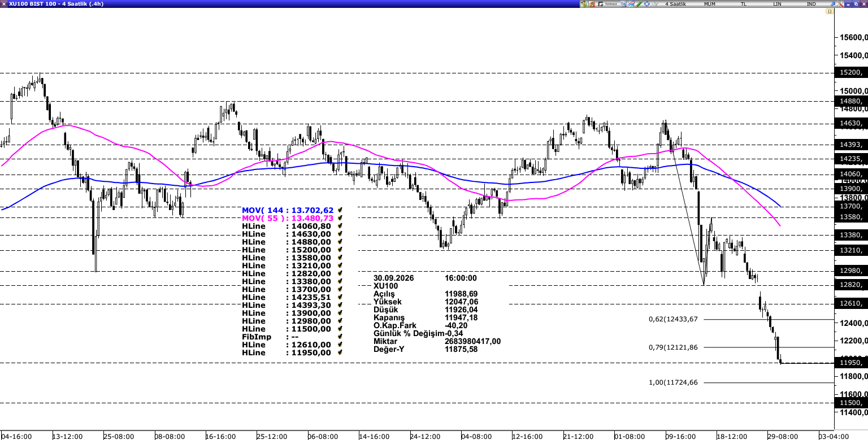Click the 29-08:00 label on the time axis
Screen dimensions: 868x440
(782, 436)
